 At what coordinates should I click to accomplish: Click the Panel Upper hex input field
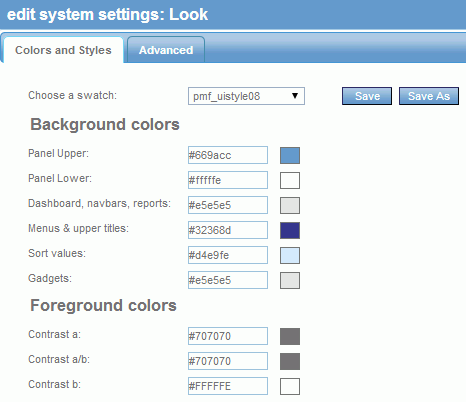[x=228, y=155]
